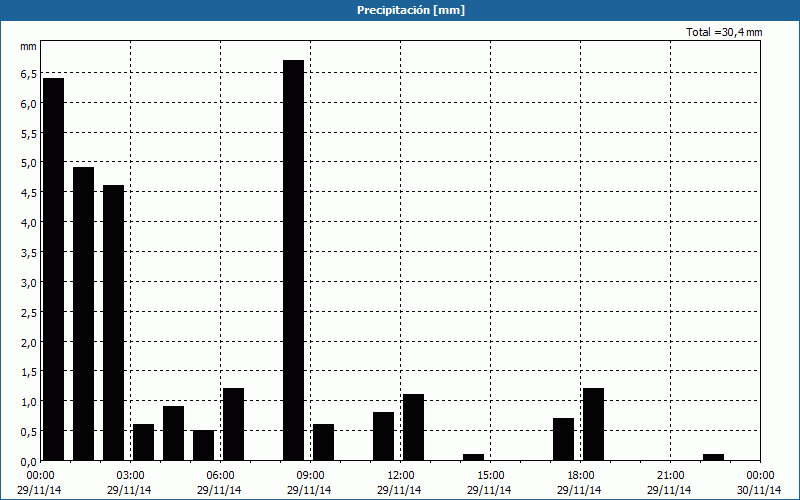Click the '21:00' x-axis time label
The width and height of the screenshot is (800, 500).
coord(670,476)
